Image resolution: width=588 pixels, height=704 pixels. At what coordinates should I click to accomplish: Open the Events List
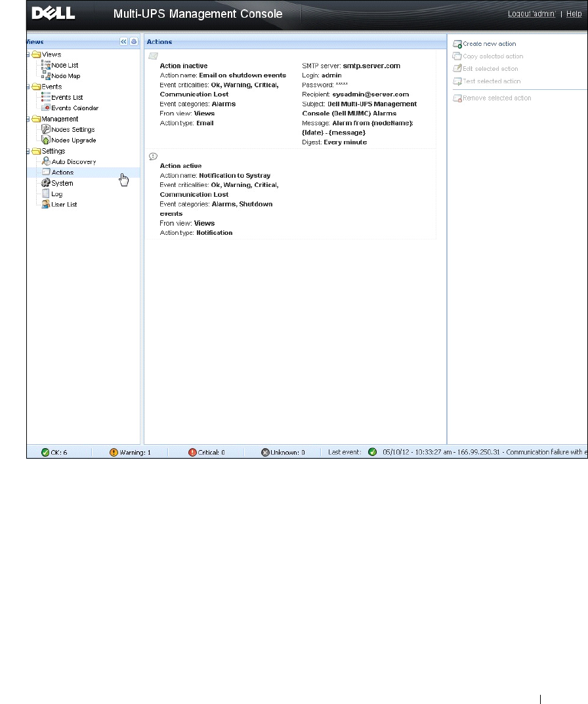[x=67, y=97]
